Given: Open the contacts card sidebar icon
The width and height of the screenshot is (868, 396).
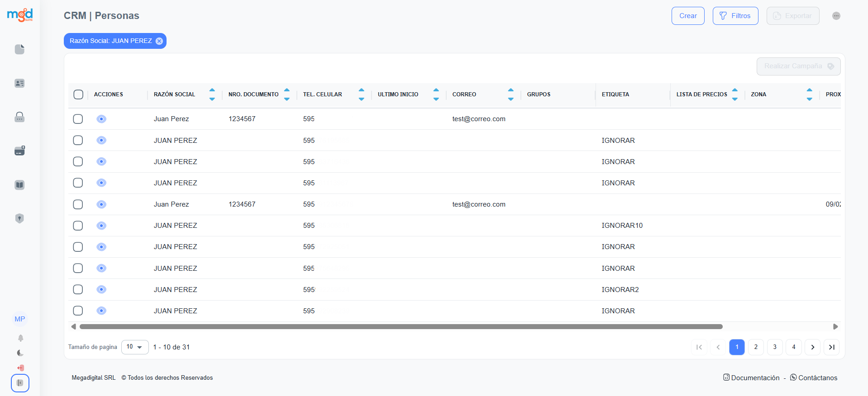Looking at the screenshot, I should click(19, 83).
